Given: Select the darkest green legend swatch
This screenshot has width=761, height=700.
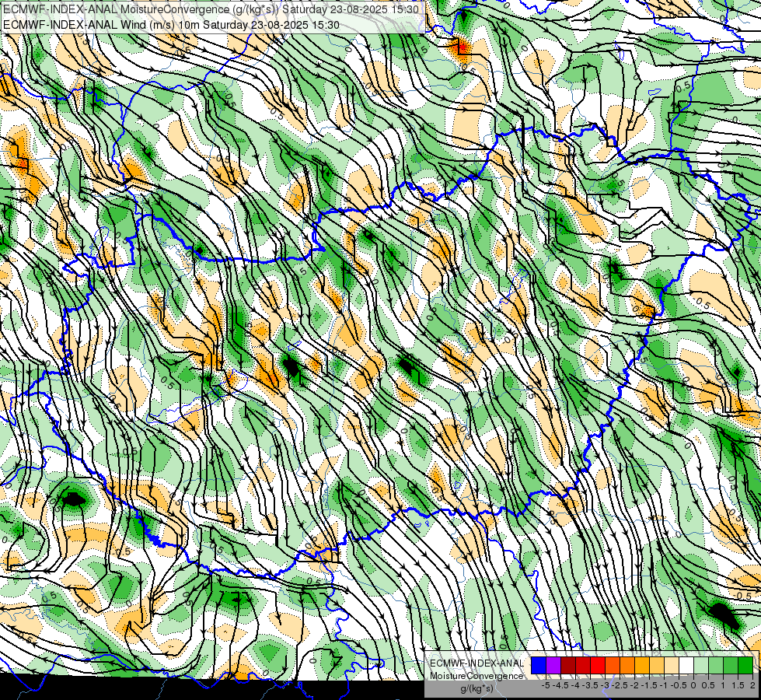Looking at the screenshot, I should pos(745,665).
